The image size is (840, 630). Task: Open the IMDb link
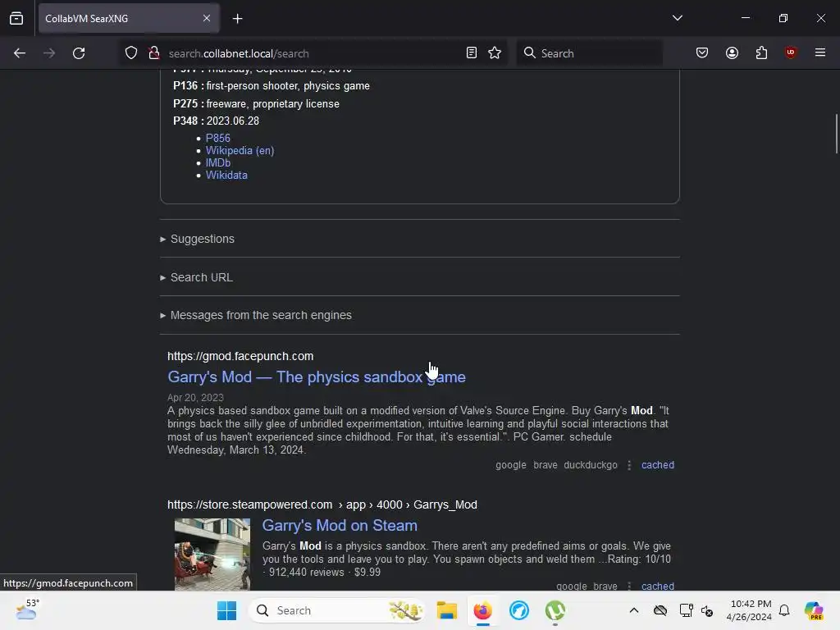click(218, 163)
